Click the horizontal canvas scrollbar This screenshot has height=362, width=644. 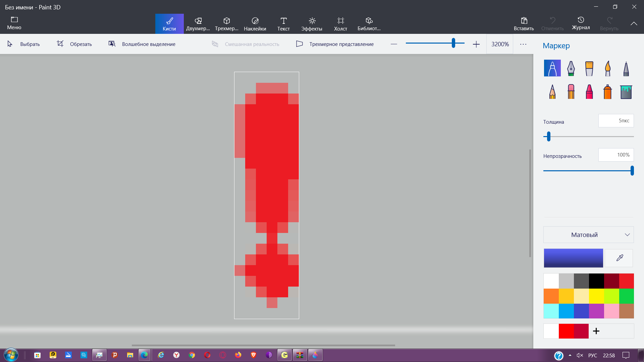pos(263,345)
